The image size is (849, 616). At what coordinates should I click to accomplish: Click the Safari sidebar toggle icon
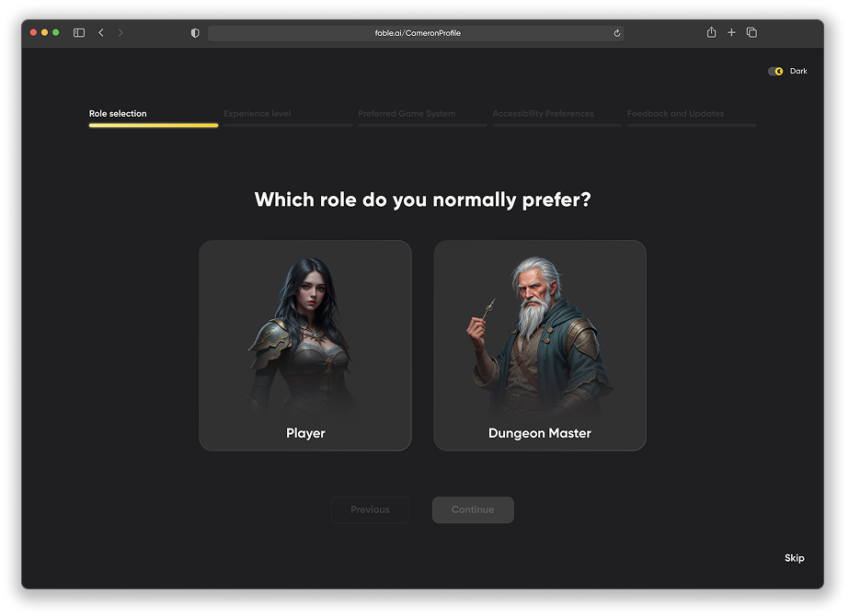79,33
